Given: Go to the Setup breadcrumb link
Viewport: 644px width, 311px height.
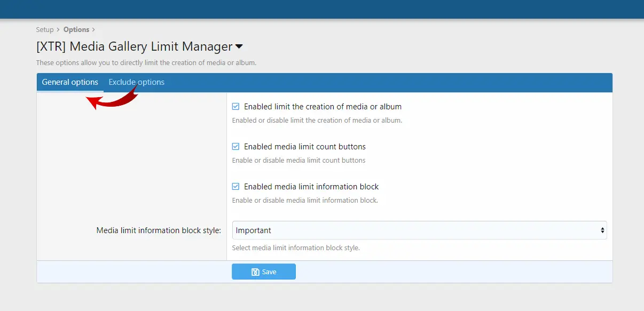Looking at the screenshot, I should pos(45,30).
